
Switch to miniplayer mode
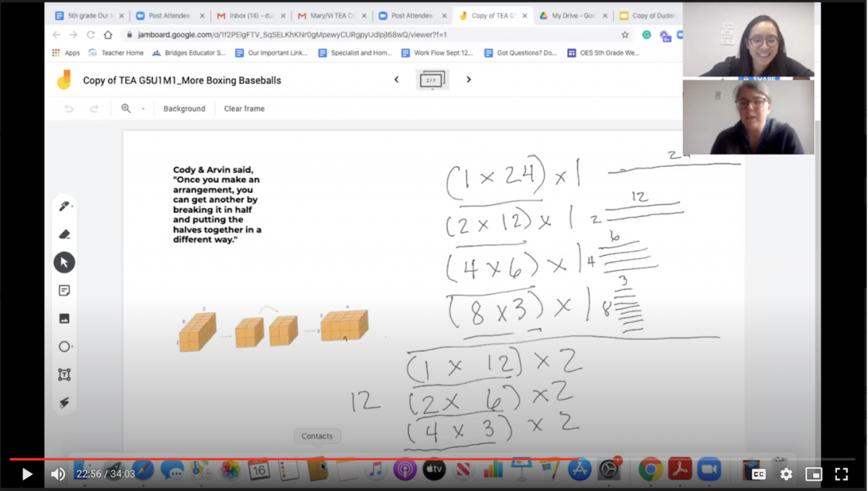(x=814, y=474)
